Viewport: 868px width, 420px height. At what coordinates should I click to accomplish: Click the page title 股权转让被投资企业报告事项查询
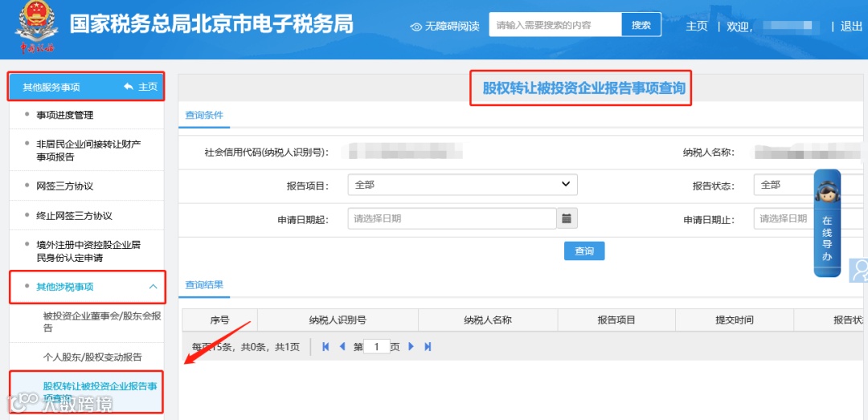584,88
